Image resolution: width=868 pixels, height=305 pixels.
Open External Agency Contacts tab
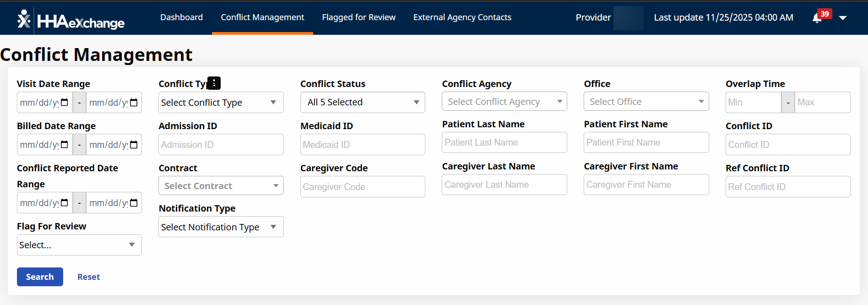(x=462, y=17)
